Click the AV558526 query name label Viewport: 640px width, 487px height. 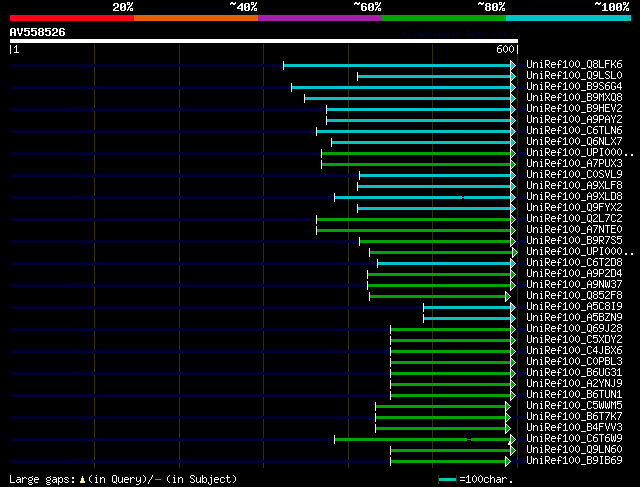[x=38, y=32]
